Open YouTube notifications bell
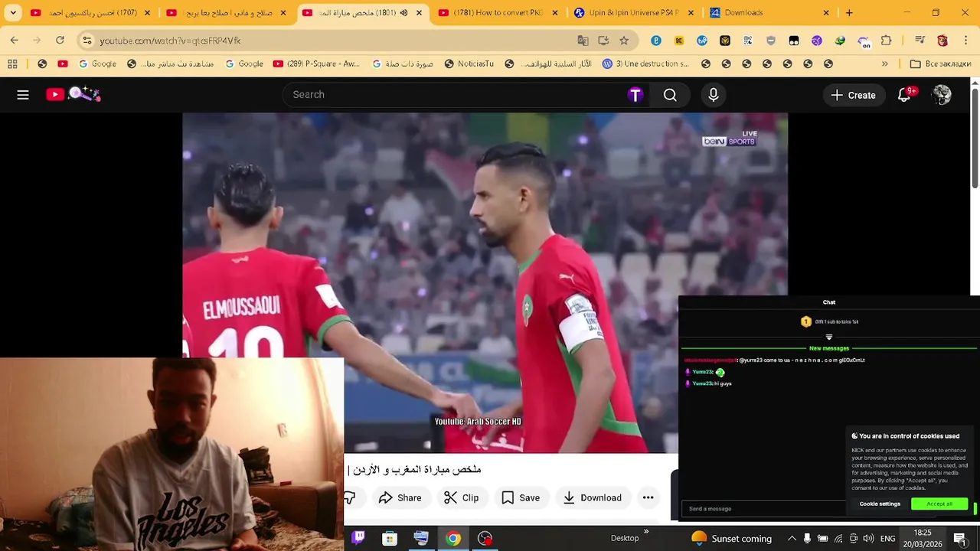 click(904, 95)
